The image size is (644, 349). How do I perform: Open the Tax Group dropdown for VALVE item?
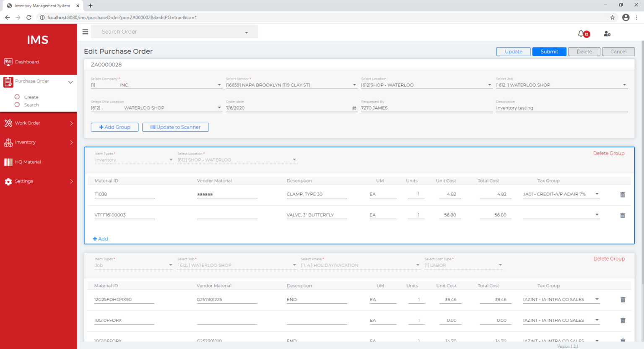[597, 215]
